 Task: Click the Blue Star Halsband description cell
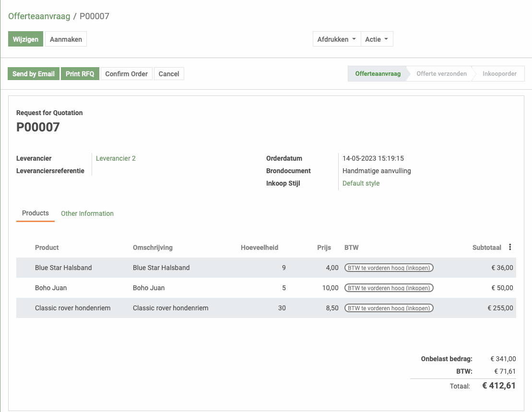[161, 268]
